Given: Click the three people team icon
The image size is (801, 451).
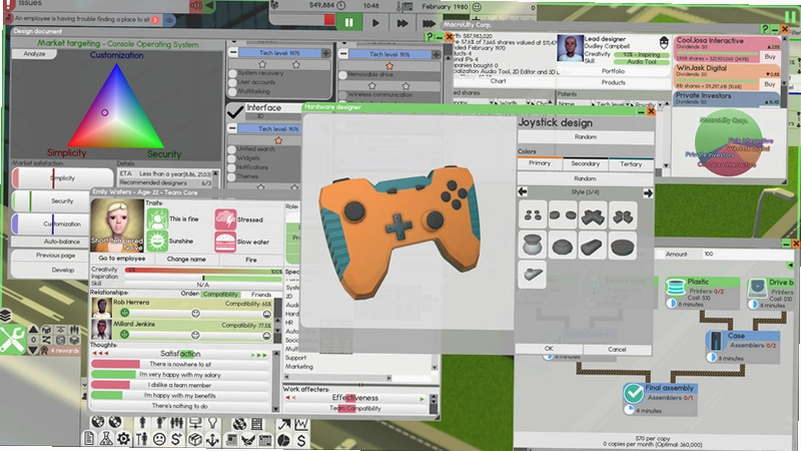Looking at the screenshot, I should [x=177, y=422].
